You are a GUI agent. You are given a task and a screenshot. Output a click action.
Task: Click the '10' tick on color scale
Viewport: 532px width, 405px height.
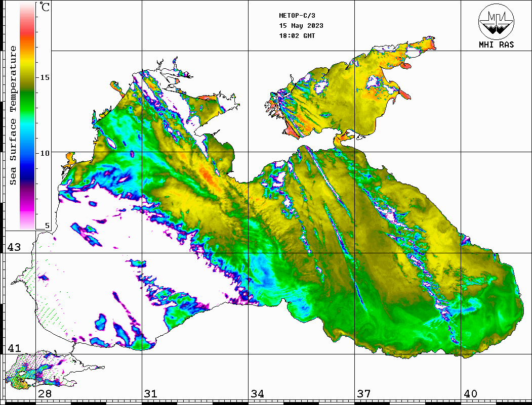[x=45, y=154]
